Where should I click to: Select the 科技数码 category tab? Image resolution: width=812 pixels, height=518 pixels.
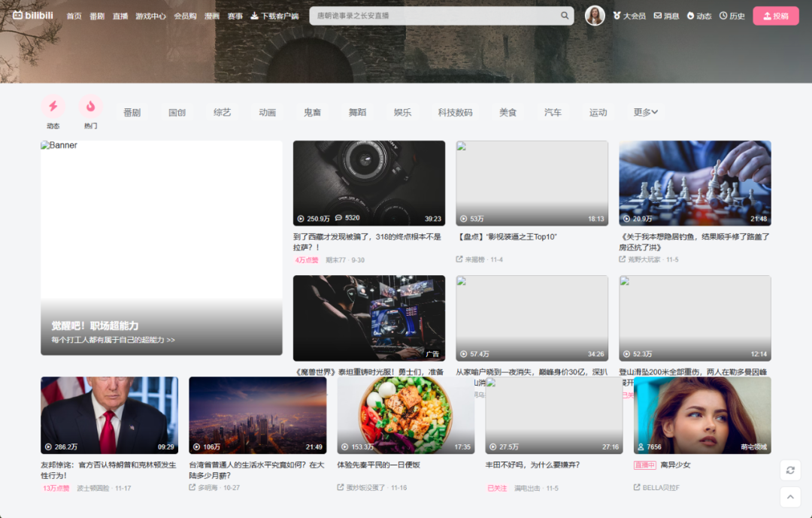coord(455,112)
